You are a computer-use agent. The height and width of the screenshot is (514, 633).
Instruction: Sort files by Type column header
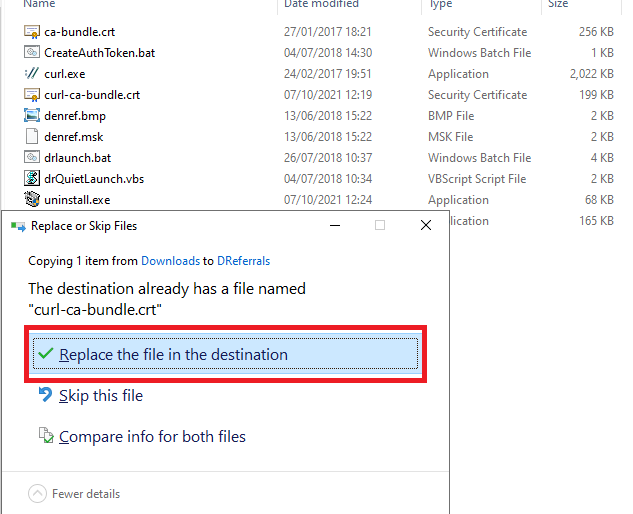pyautogui.click(x=441, y=5)
